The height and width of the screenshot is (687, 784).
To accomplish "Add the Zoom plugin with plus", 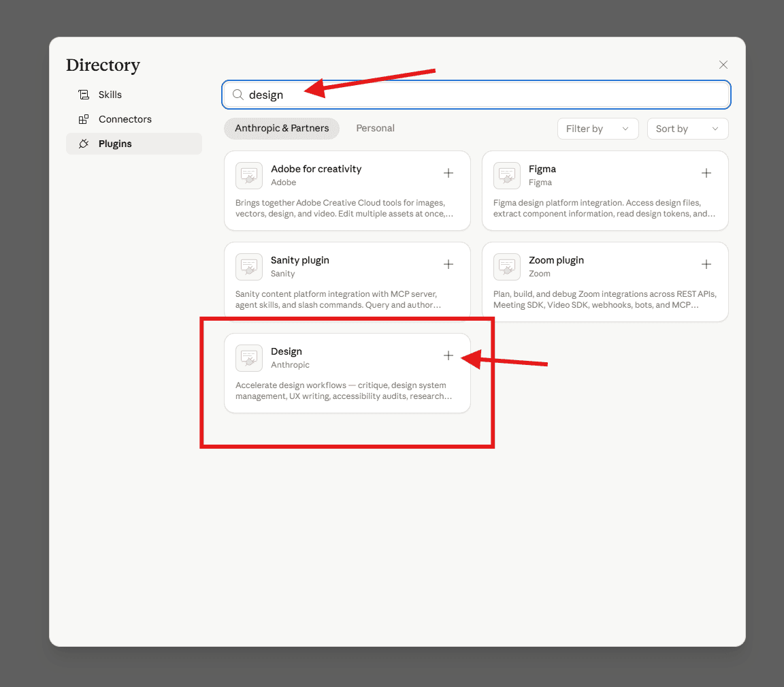I will pyautogui.click(x=706, y=264).
